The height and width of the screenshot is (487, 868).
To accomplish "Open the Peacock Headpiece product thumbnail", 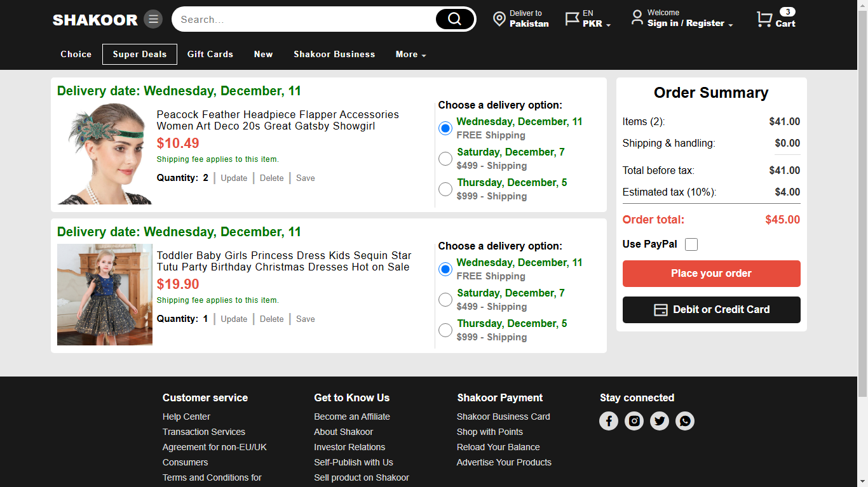I will [105, 154].
